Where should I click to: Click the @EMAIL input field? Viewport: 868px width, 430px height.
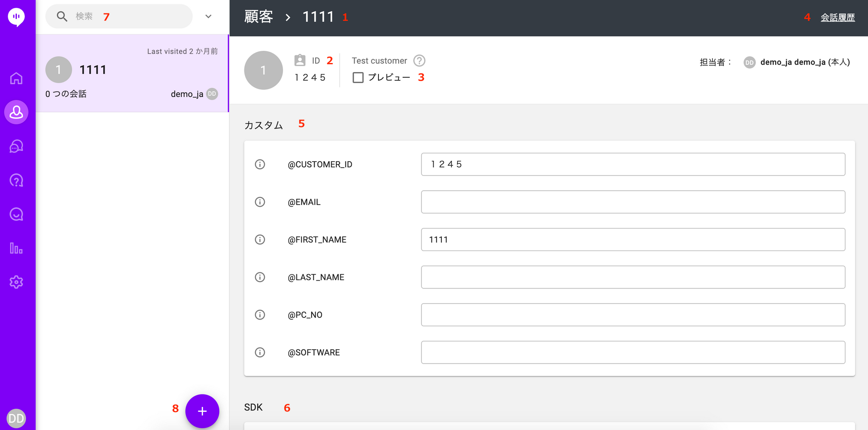pos(633,202)
